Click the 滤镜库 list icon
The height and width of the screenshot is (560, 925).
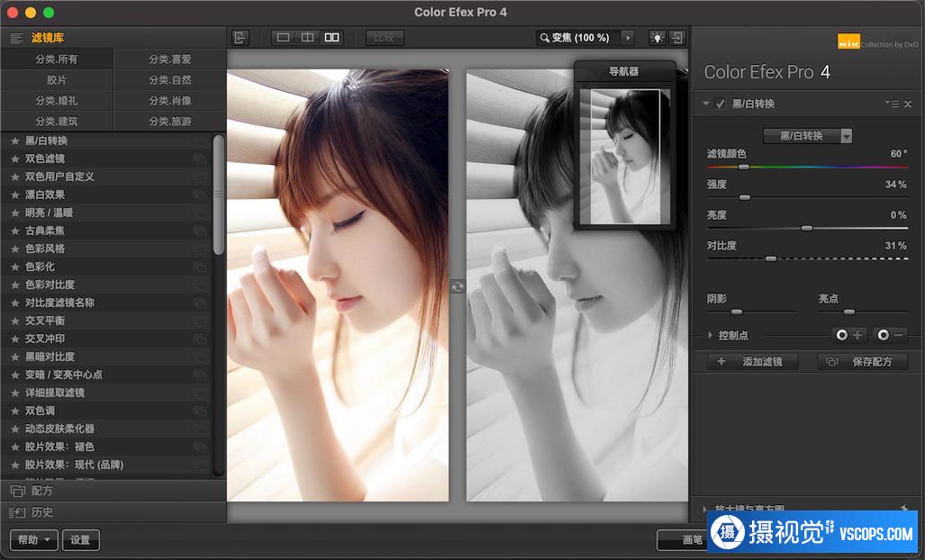16,38
